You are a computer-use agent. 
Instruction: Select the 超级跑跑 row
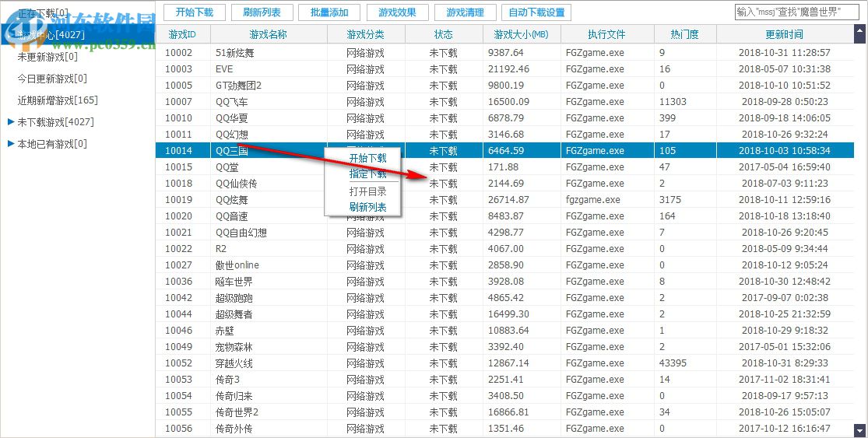[x=504, y=297]
